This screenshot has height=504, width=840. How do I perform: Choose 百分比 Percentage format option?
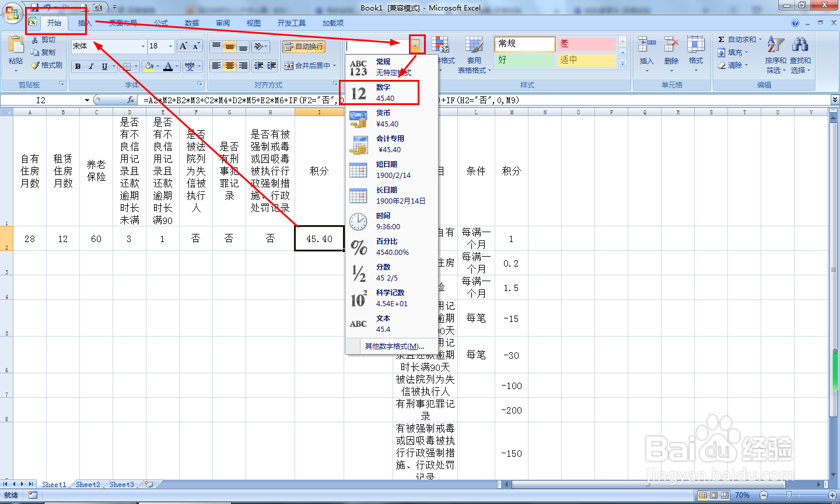(391, 247)
